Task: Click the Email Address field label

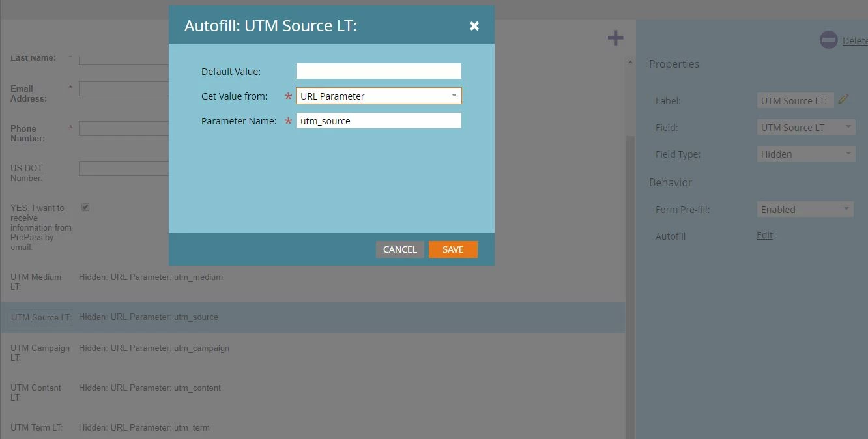Action: [x=29, y=94]
